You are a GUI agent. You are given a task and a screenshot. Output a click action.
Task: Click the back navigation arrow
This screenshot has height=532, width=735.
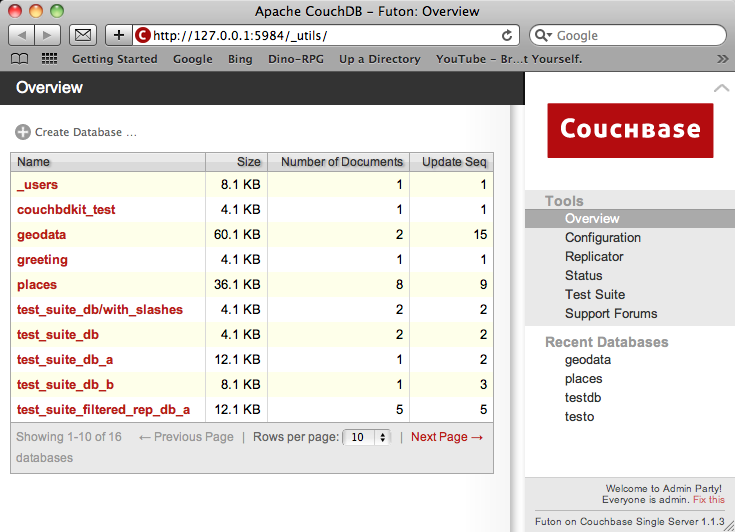click(x=22, y=35)
